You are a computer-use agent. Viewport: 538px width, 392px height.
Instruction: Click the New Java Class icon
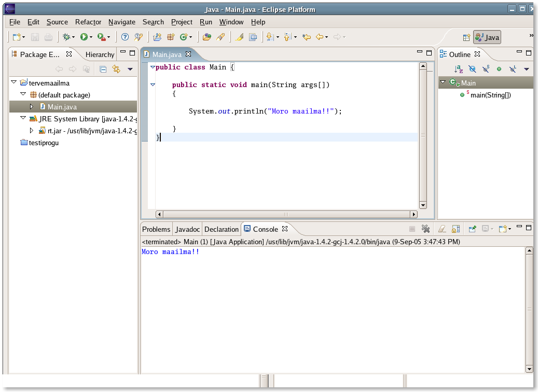pos(184,37)
